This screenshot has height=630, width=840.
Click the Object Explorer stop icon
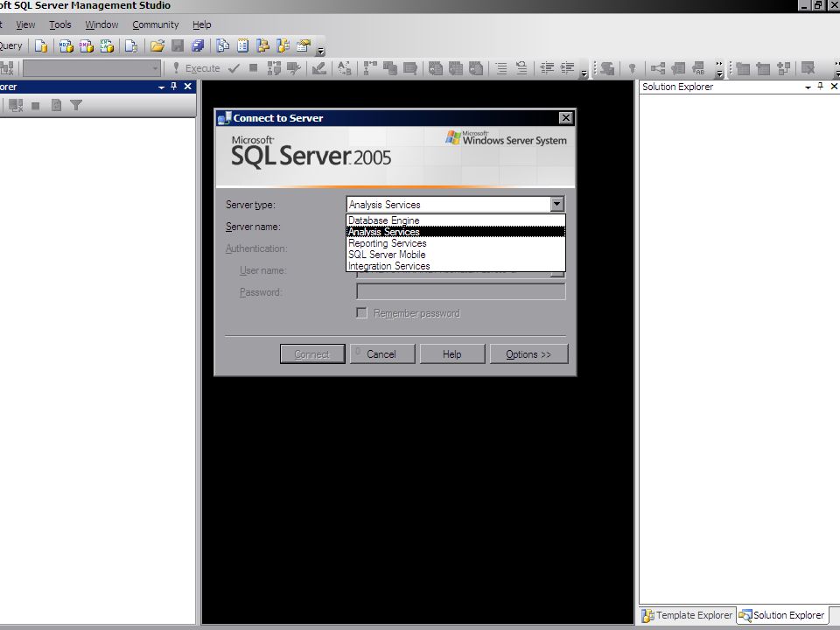(35, 106)
